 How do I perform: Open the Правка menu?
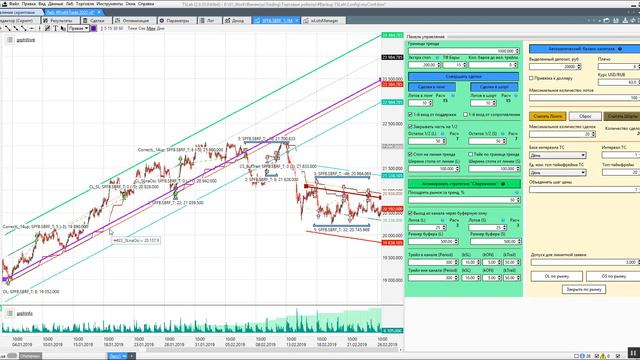click(x=29, y=4)
